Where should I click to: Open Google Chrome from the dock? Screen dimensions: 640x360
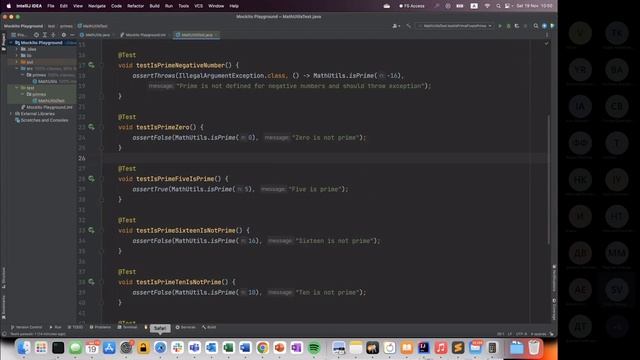click(x=262, y=348)
